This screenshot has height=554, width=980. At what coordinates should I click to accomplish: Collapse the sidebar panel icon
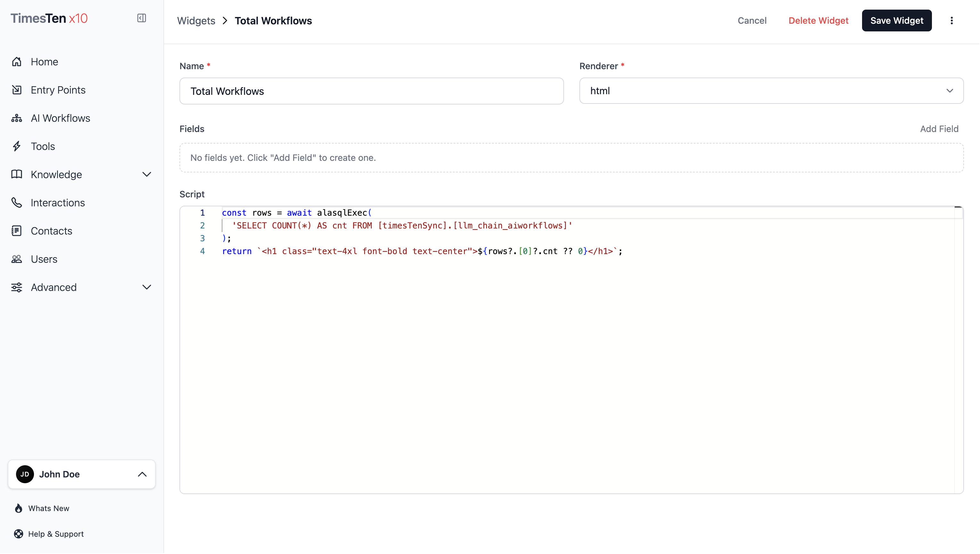[x=142, y=18]
